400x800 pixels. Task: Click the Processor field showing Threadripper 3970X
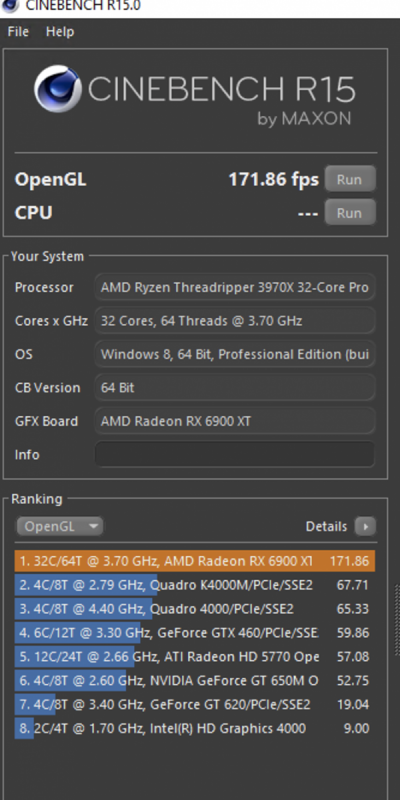click(x=235, y=287)
